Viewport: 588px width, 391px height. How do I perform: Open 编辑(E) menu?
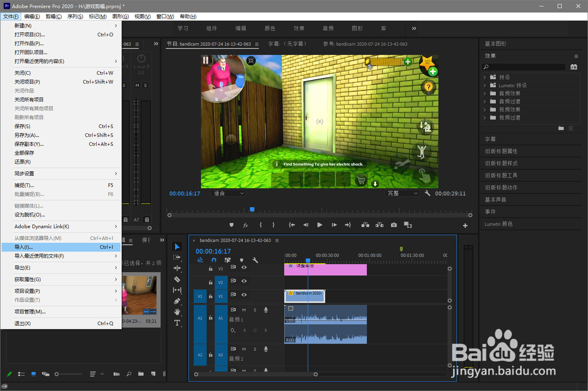coord(32,17)
